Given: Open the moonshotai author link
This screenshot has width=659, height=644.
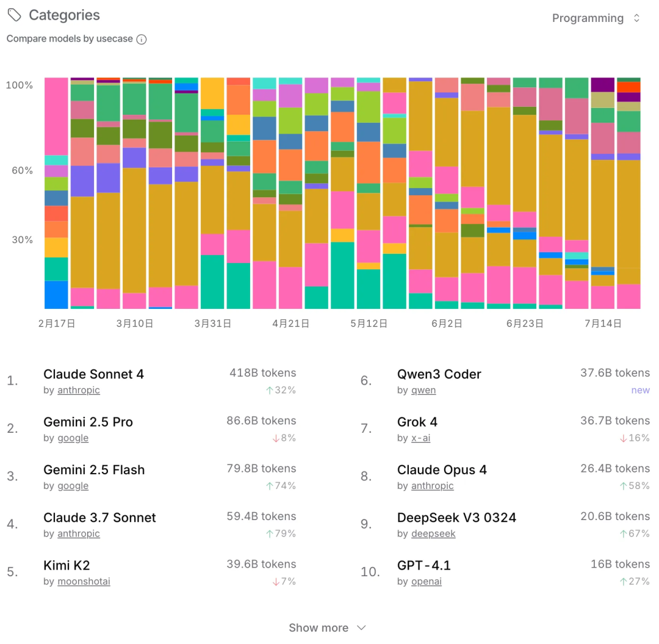Looking at the screenshot, I should [x=84, y=581].
